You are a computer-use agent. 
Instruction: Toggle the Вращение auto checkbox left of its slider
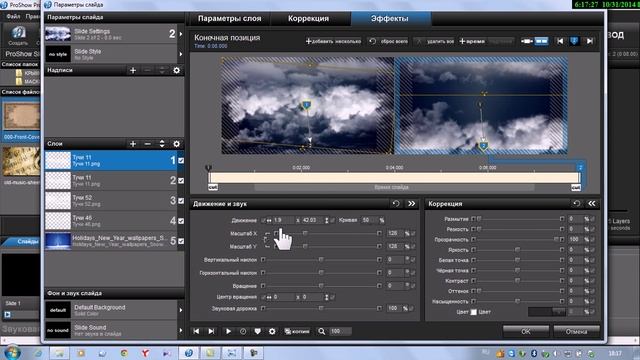[263, 286]
